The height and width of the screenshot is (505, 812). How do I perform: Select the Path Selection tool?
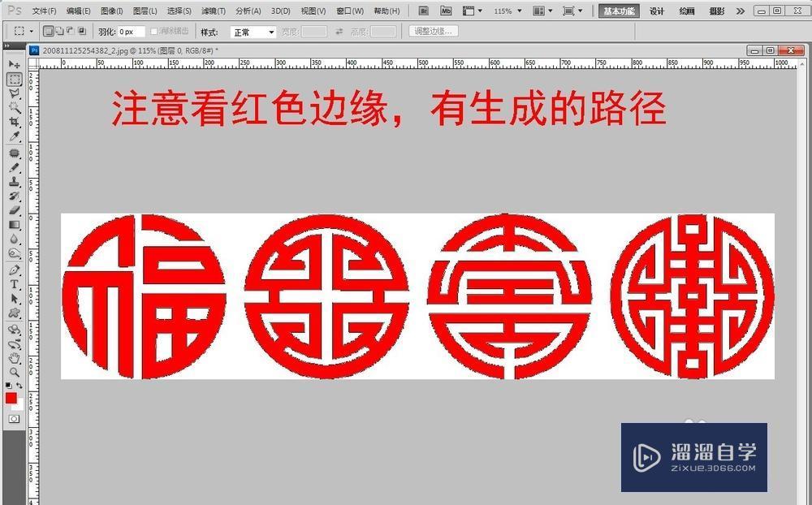click(x=14, y=299)
